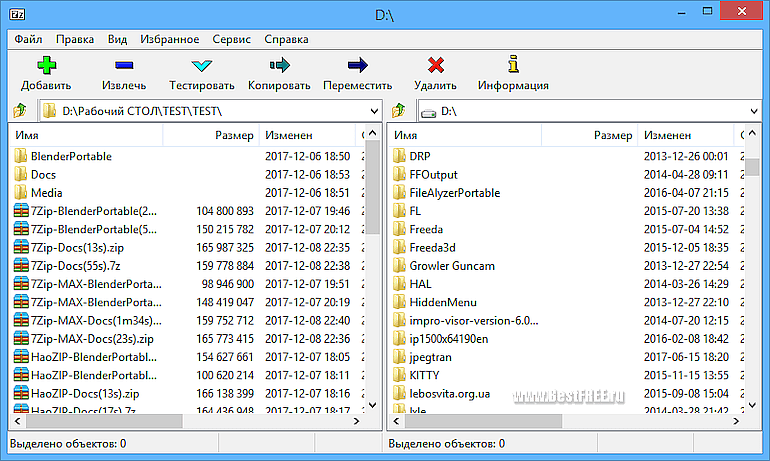The height and width of the screenshot is (461, 770).
Task: Click the lebosvita.org.ua folder icon
Action: (x=399, y=393)
